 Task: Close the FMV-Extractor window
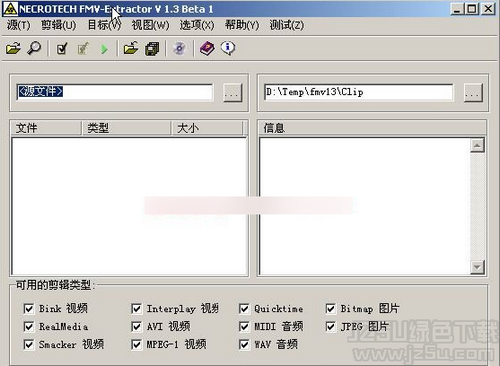pyautogui.click(x=488, y=9)
